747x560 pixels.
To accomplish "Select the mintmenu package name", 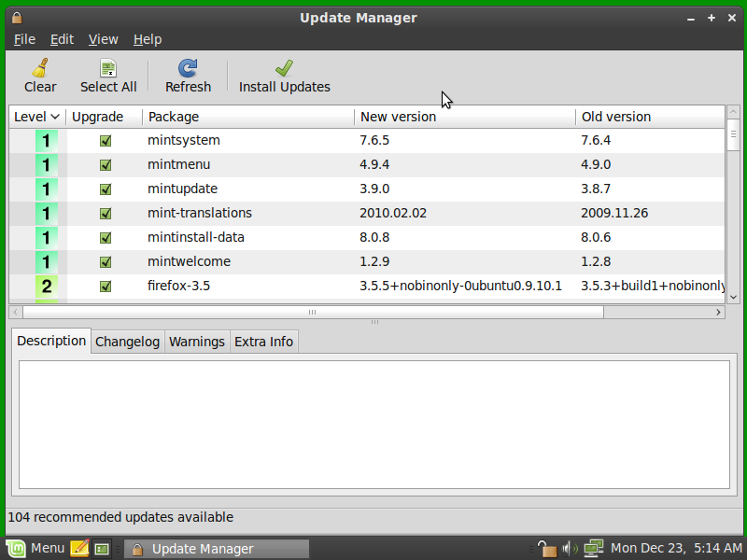I will point(178,165).
